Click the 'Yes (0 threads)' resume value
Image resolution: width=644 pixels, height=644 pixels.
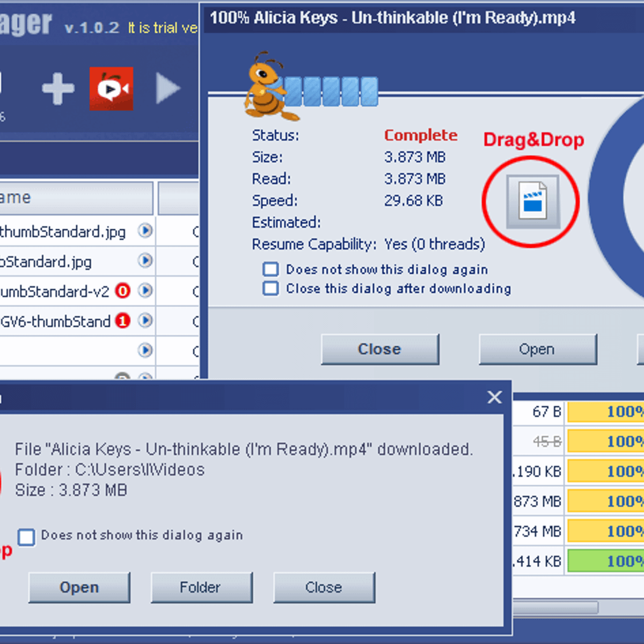coord(435,244)
